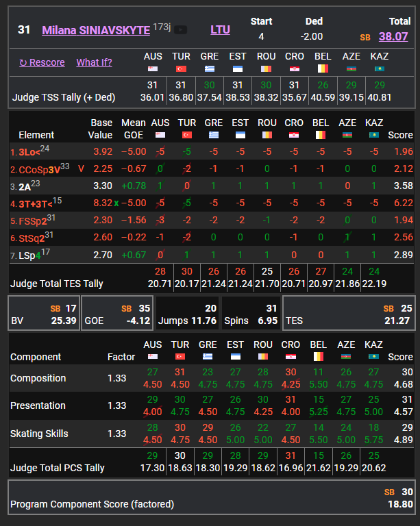Click Australia flag in the Component table header
420x526 pixels.
(x=153, y=357)
